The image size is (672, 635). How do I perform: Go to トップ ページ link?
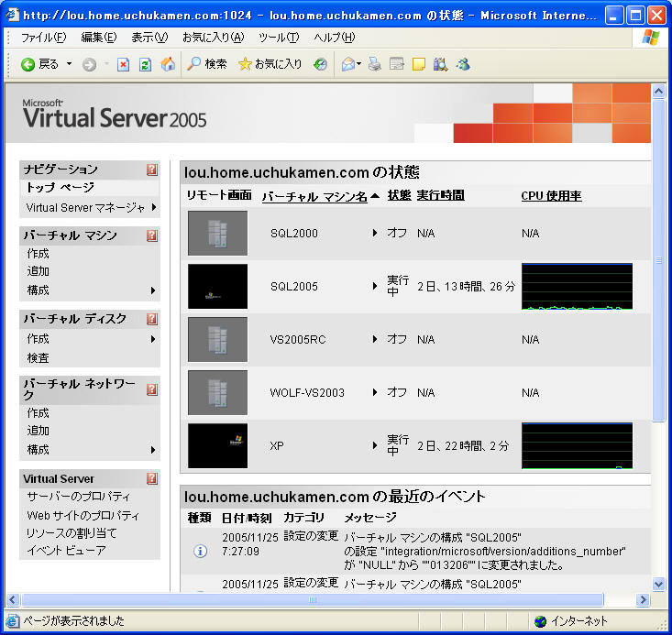pos(61,188)
